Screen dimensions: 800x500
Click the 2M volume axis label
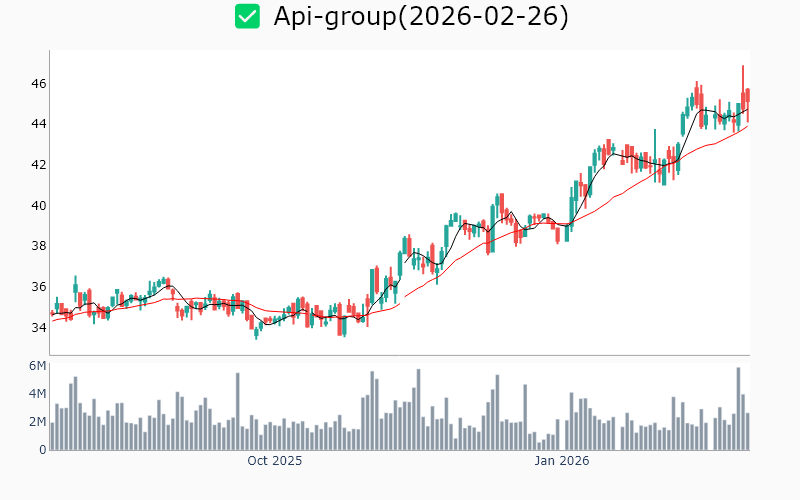[x=37, y=422]
